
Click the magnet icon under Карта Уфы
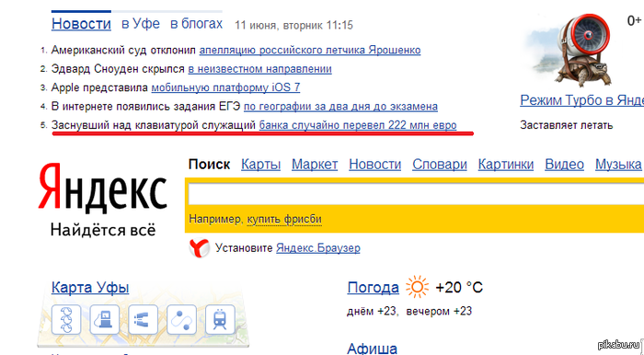click(143, 319)
